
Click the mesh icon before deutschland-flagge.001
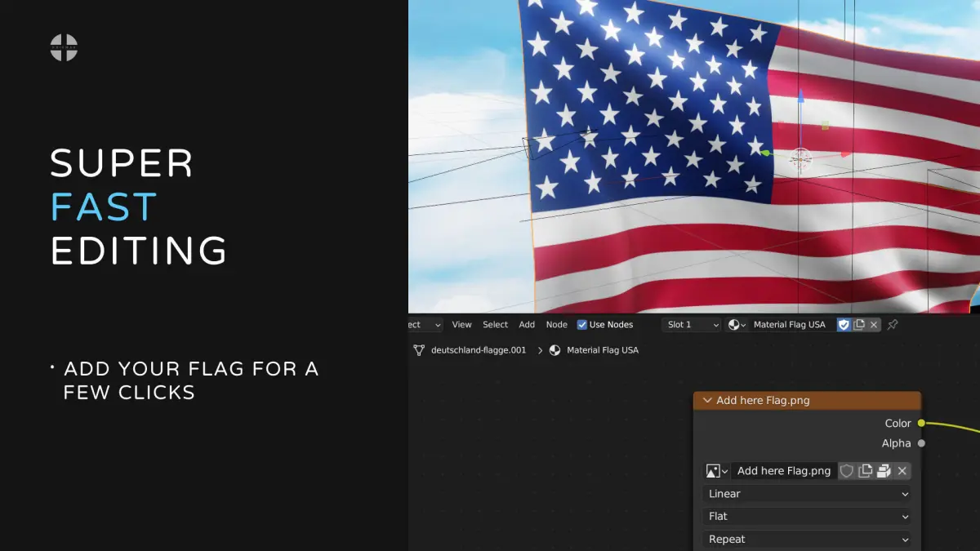click(x=419, y=350)
